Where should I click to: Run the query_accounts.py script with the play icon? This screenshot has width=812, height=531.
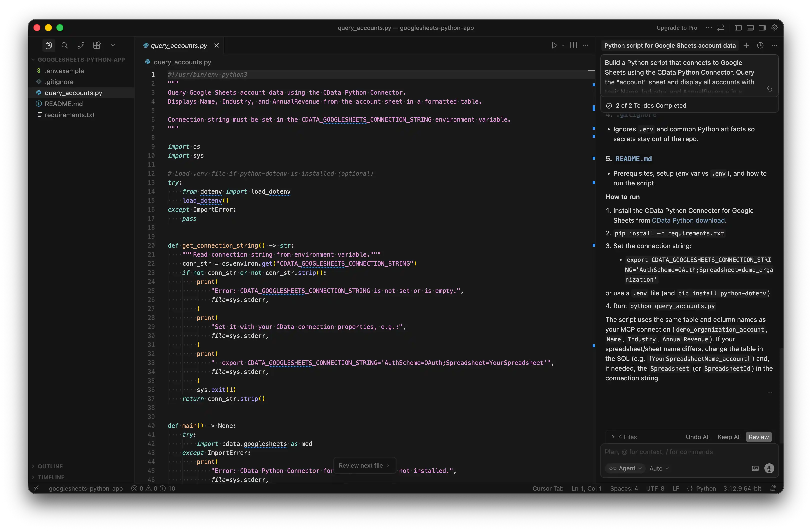(554, 45)
